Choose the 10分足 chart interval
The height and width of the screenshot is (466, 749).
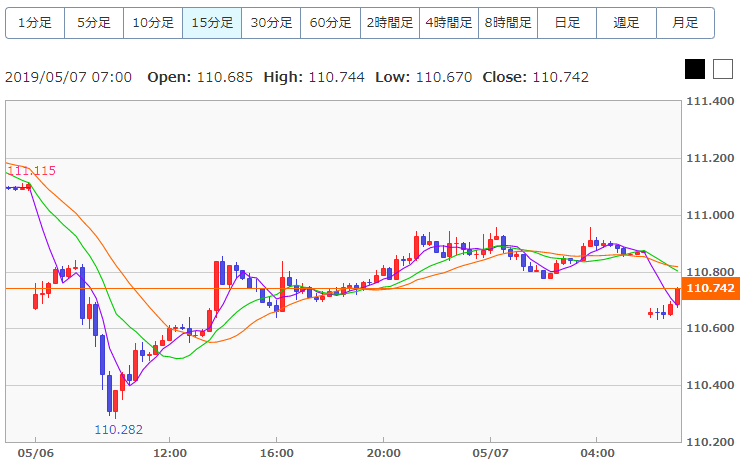[153, 22]
